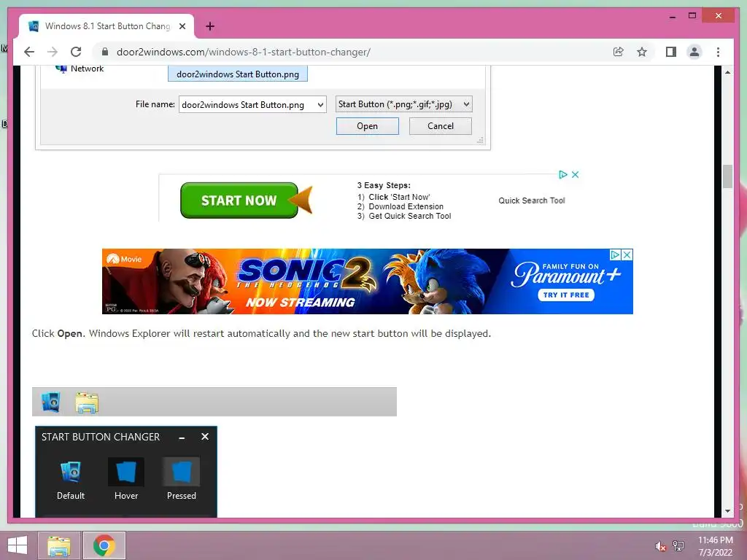This screenshot has height=560, width=747.
Task: Click the browser forward arrow
Action: (x=53, y=52)
